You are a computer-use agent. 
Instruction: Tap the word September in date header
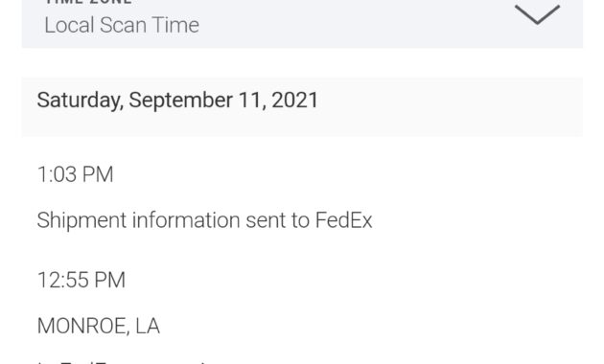[x=180, y=101]
